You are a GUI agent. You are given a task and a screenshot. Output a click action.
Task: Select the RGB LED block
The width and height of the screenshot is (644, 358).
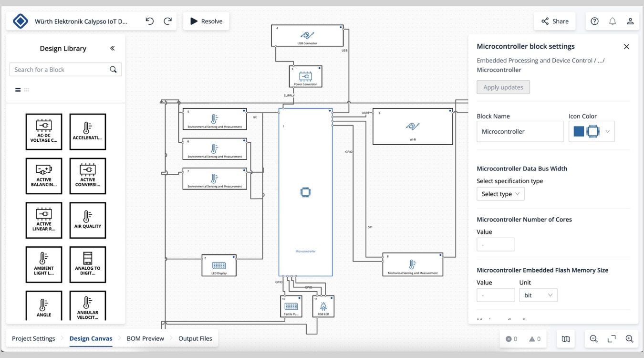coord(323,306)
